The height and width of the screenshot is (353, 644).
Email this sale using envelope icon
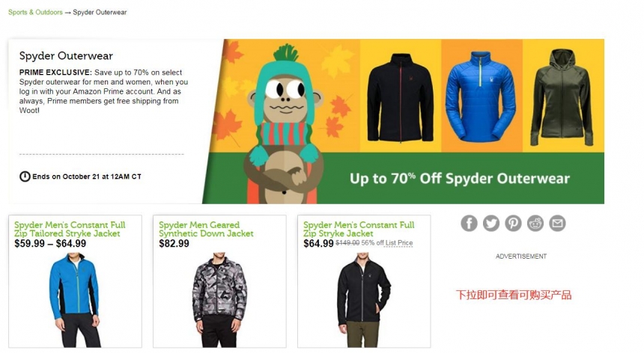558,224
